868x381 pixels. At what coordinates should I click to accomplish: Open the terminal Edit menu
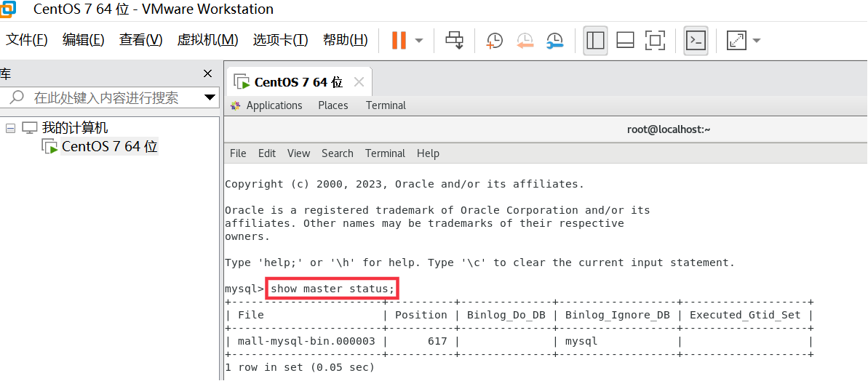pos(267,153)
